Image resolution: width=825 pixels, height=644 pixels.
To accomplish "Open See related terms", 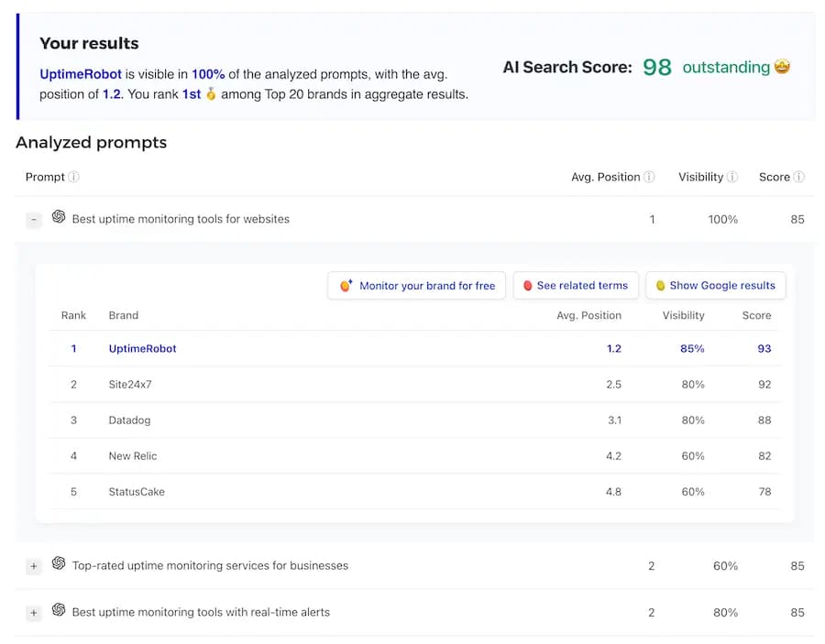I will (x=576, y=286).
